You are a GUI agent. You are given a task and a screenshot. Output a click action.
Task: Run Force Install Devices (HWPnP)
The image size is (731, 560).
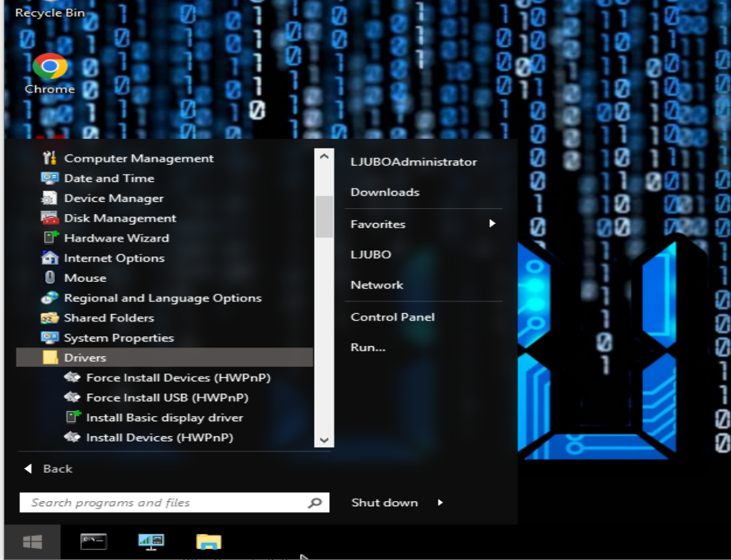[165, 377]
